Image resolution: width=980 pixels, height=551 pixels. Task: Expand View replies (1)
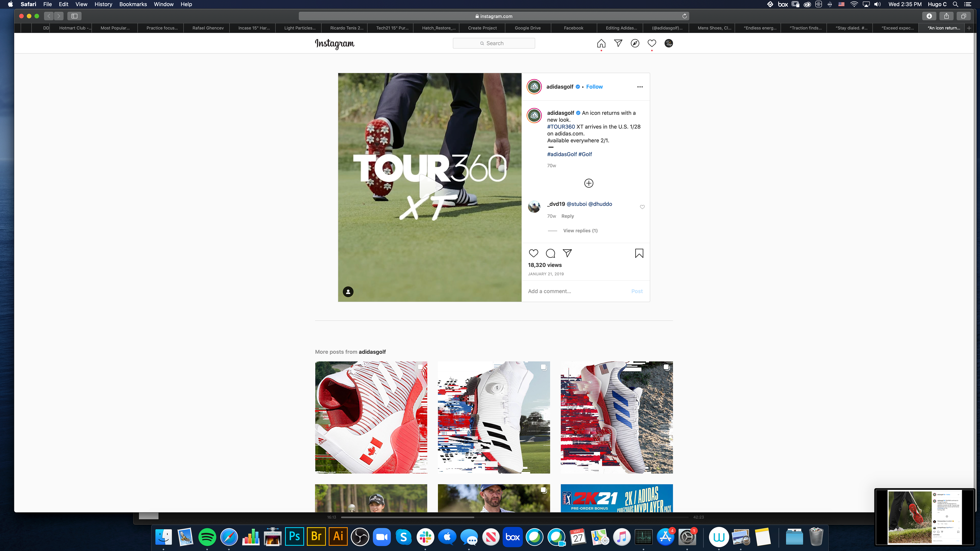[x=580, y=230]
